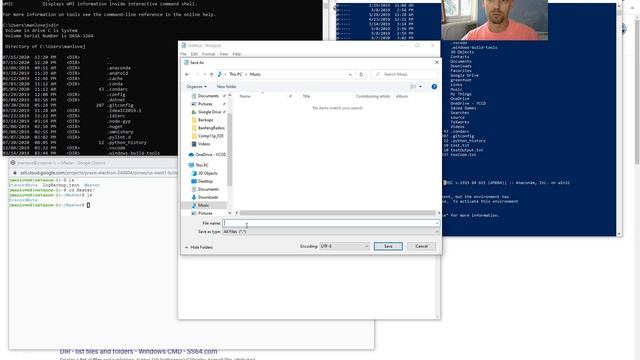
Task: Sort by the Title column header
Action: [307, 96]
